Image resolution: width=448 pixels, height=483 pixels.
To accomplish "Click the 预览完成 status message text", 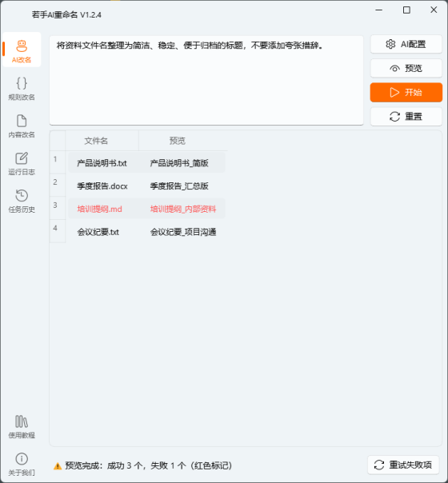I will tap(149, 465).
